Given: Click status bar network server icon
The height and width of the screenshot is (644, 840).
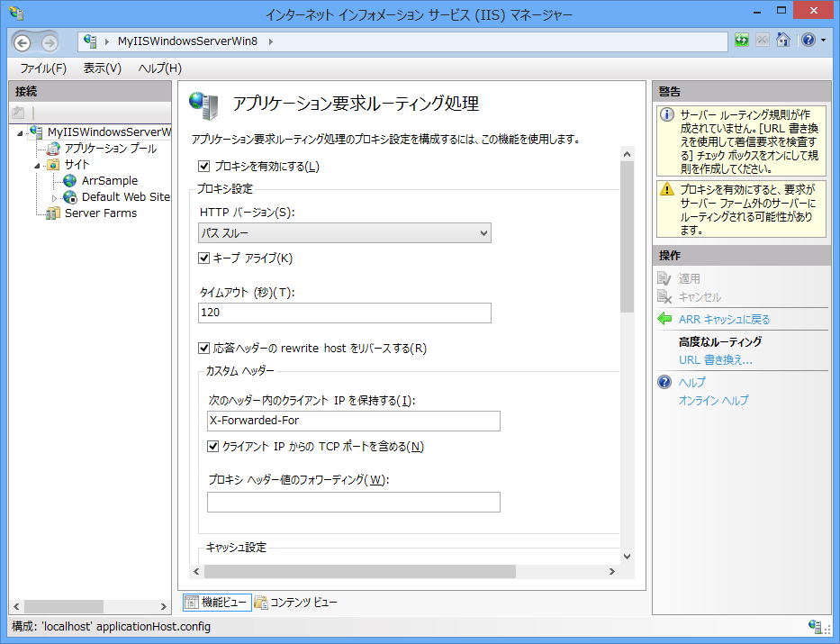Looking at the screenshot, I should (x=816, y=626).
